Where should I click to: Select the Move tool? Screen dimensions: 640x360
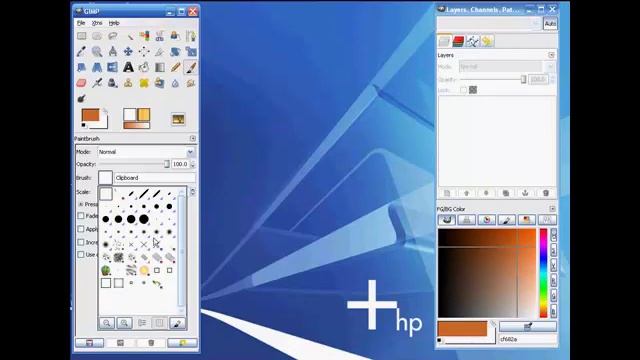(x=129, y=51)
